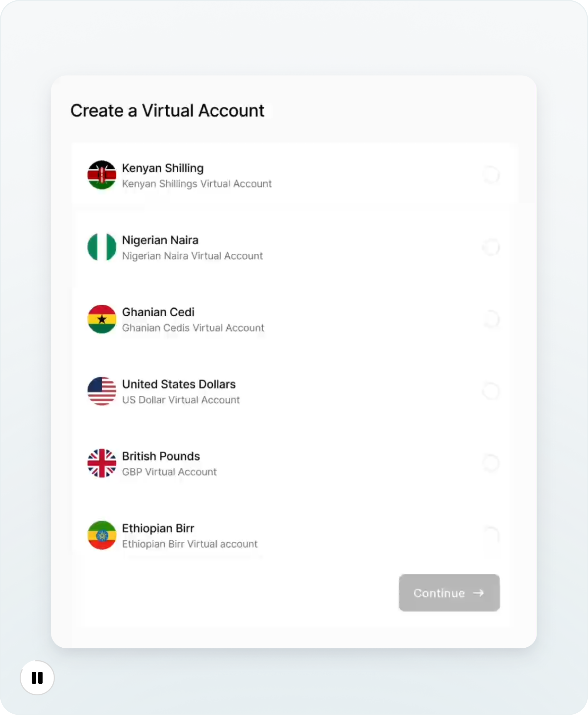This screenshot has height=715, width=588.
Task: Select the Kenyan Shilling radio button
Action: 491,175
